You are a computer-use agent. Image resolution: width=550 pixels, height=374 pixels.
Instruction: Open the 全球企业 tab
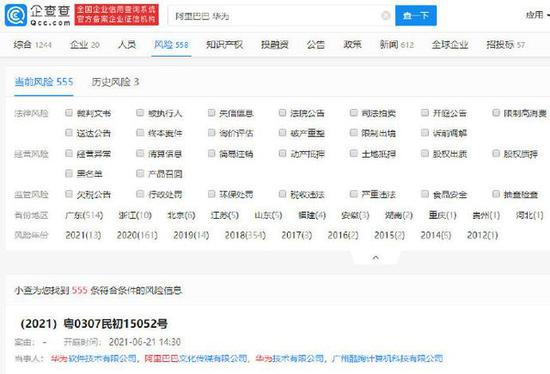[x=450, y=45]
